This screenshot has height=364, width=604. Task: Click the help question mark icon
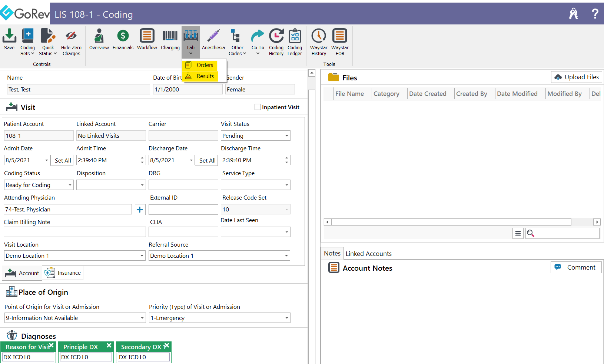pyautogui.click(x=595, y=14)
